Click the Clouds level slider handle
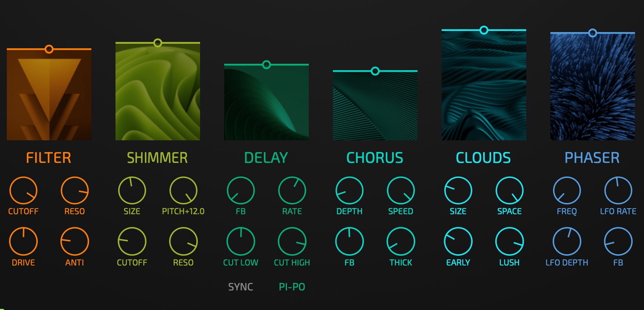Screen dimensions: 644x310 [x=484, y=30]
